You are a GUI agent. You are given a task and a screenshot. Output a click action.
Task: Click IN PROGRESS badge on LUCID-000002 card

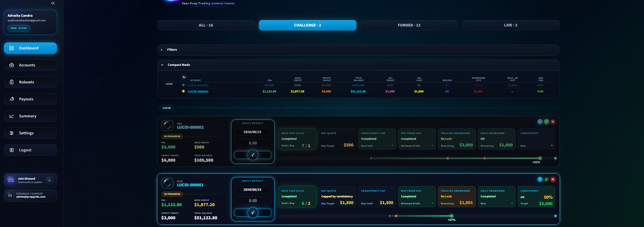click(x=172, y=136)
